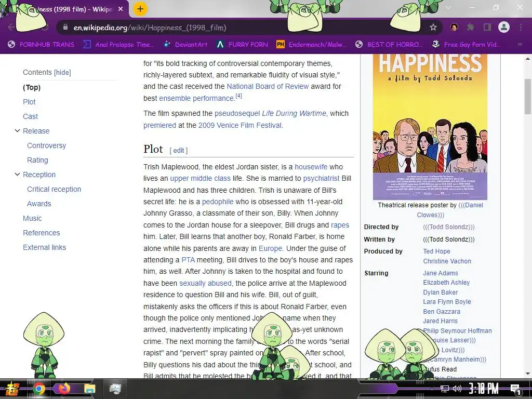Open the Dylan Baker link

pyautogui.click(x=441, y=292)
